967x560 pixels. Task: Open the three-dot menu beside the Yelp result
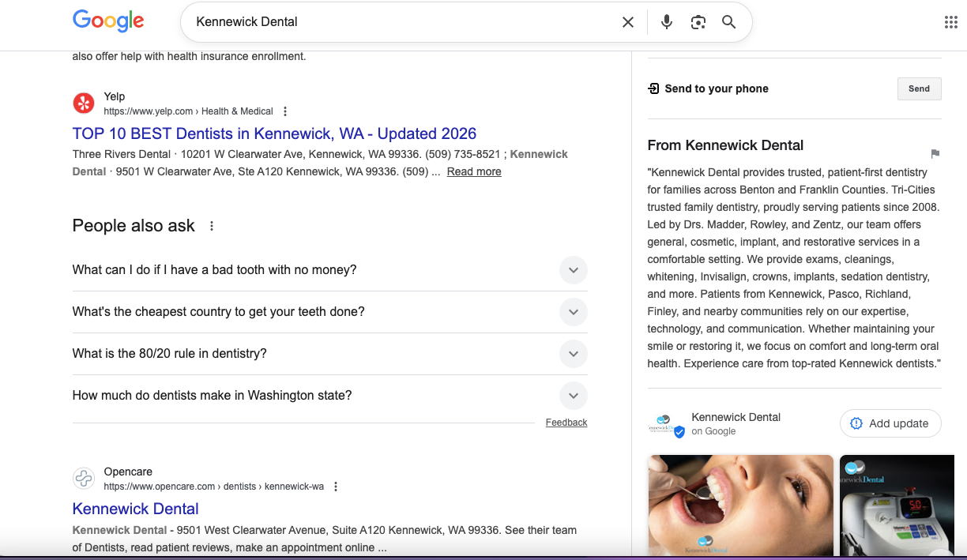[x=284, y=111]
